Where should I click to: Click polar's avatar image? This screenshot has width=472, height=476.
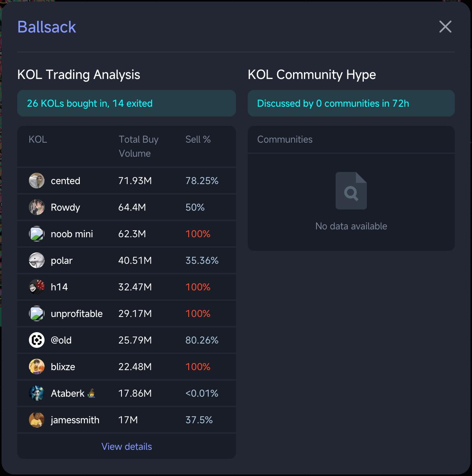pyautogui.click(x=37, y=260)
